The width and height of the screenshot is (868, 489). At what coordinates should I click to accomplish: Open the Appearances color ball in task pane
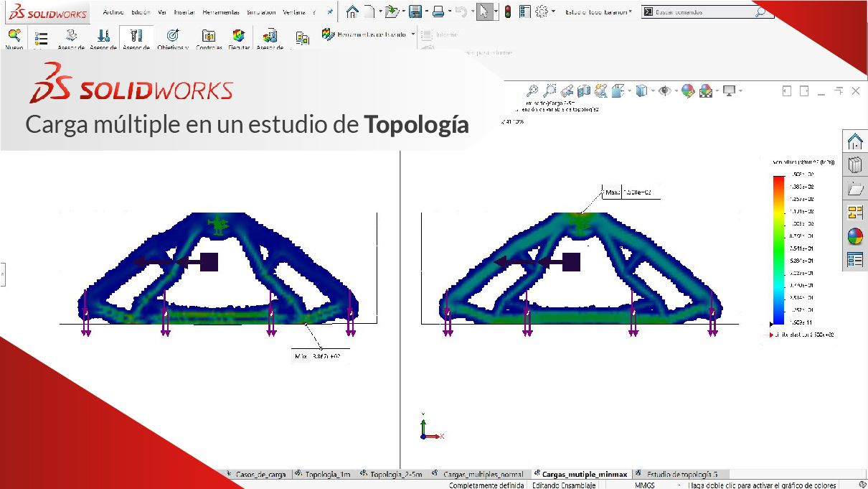tap(854, 236)
